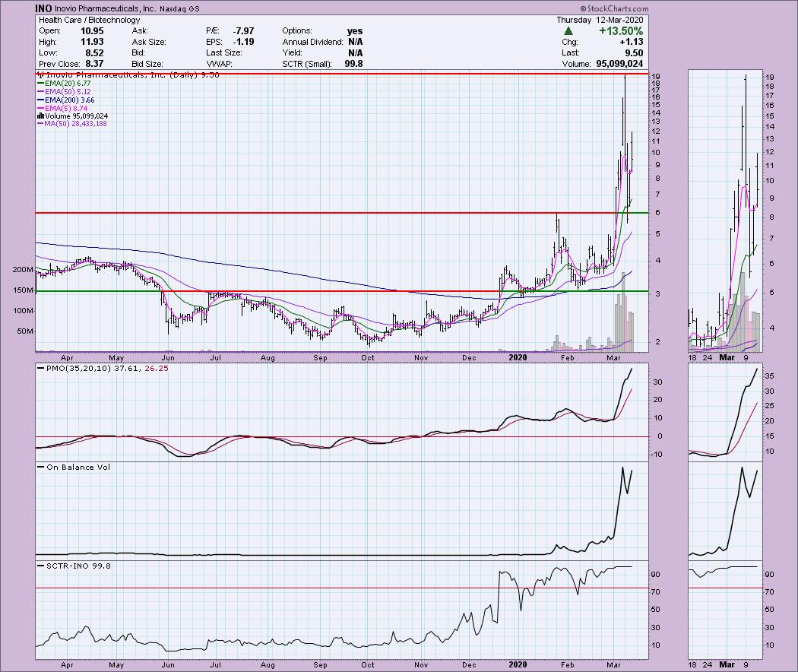Click the Nasdaq GS exchange label
The height and width of the screenshot is (672, 798).
coord(179,8)
